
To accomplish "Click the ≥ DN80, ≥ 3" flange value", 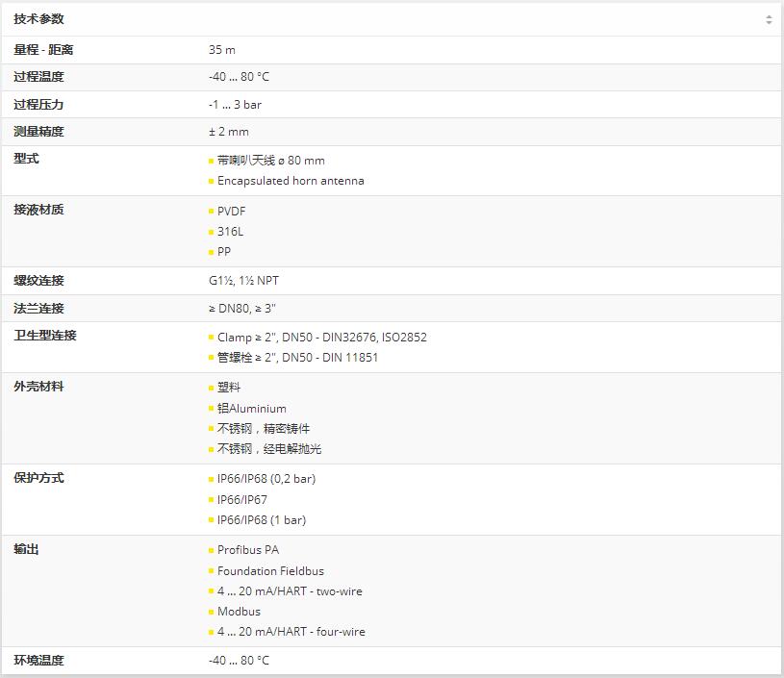I will [242, 309].
